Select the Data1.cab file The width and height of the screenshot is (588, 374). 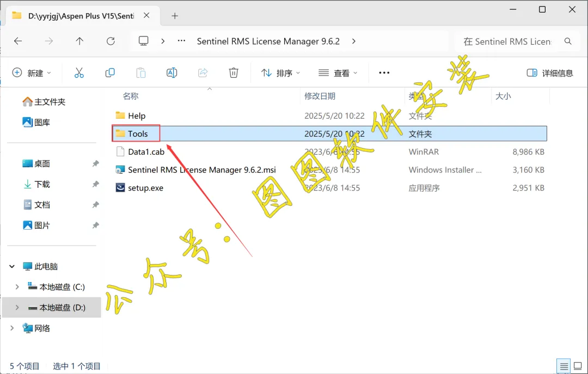pyautogui.click(x=146, y=152)
